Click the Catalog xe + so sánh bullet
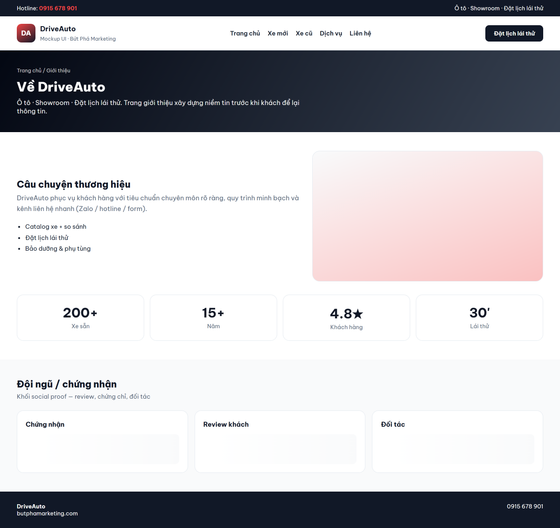The height and width of the screenshot is (528, 560). click(56, 226)
